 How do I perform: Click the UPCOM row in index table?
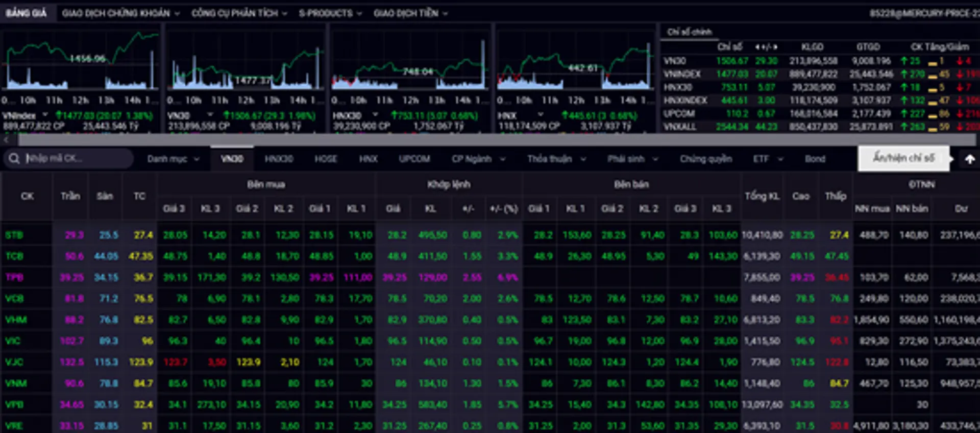(820, 113)
